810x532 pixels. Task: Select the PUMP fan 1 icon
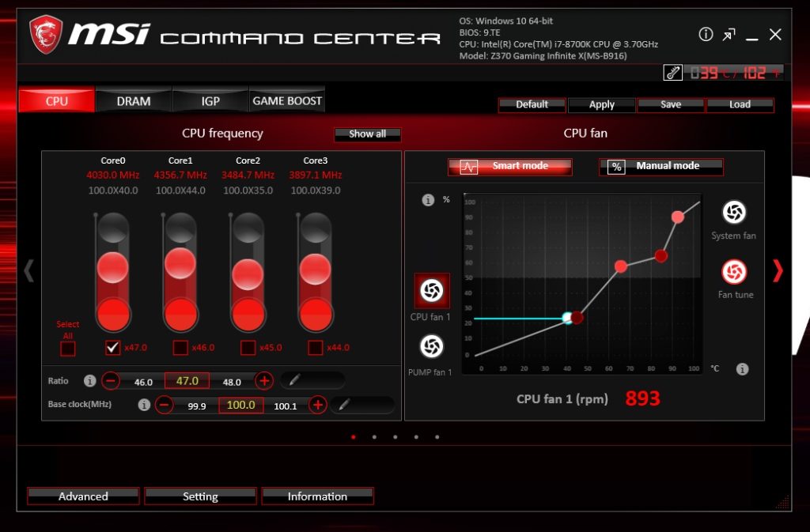click(432, 346)
